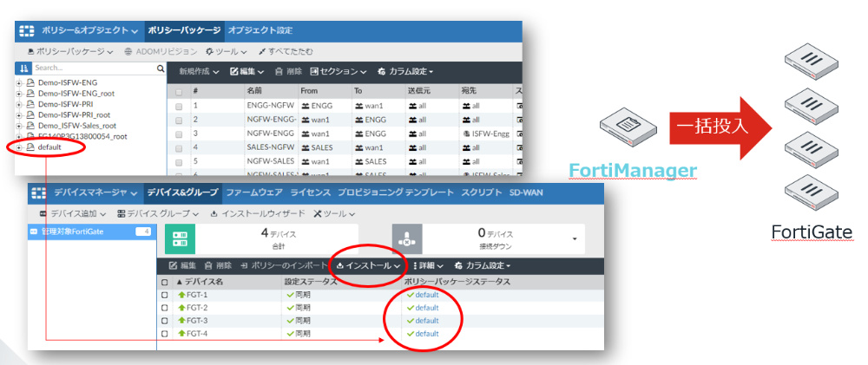868x365 pixels.
Task: Tick the checkbox of policy row 4
Action: coord(178,148)
